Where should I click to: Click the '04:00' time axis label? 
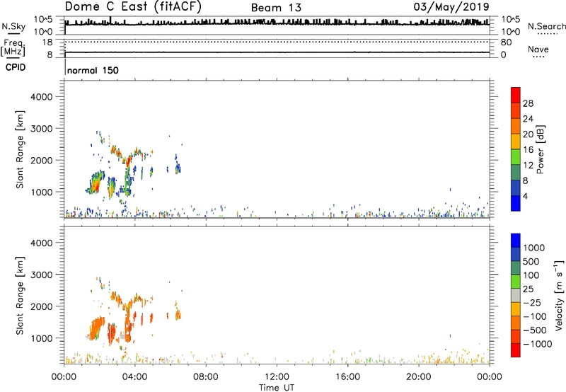(134, 377)
